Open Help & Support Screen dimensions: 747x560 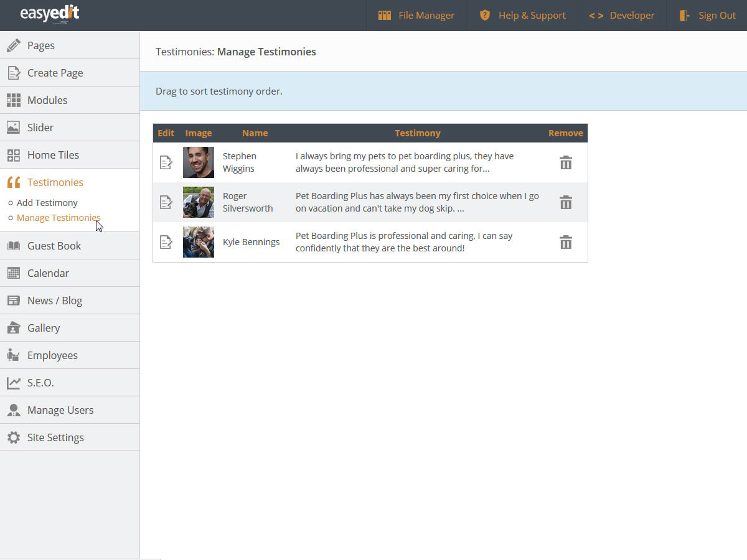tap(522, 16)
